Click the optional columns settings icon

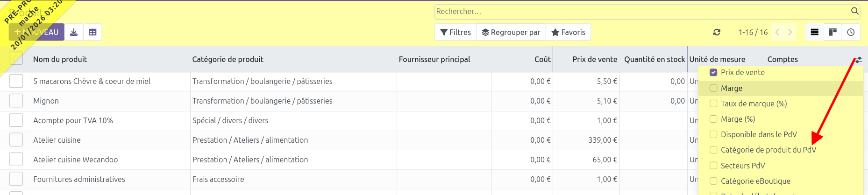pyautogui.click(x=859, y=60)
